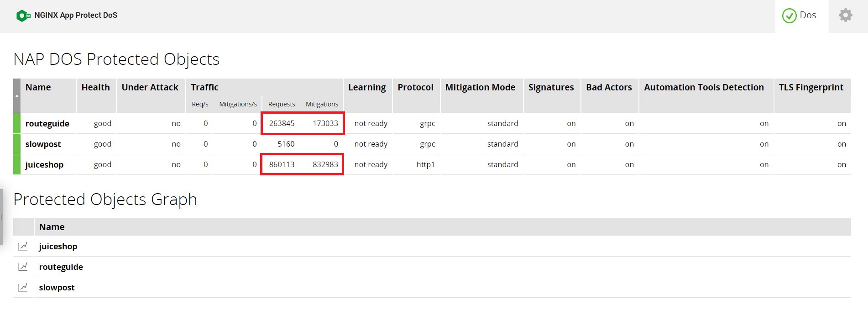Click routeguide mitigations value 173033
The width and height of the screenshot is (868, 321).
(325, 123)
